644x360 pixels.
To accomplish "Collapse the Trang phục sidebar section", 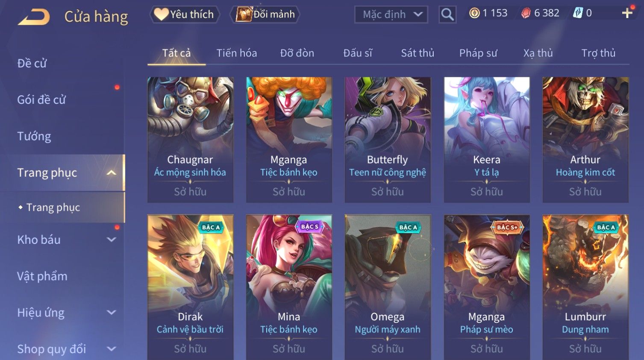I will pyautogui.click(x=112, y=173).
